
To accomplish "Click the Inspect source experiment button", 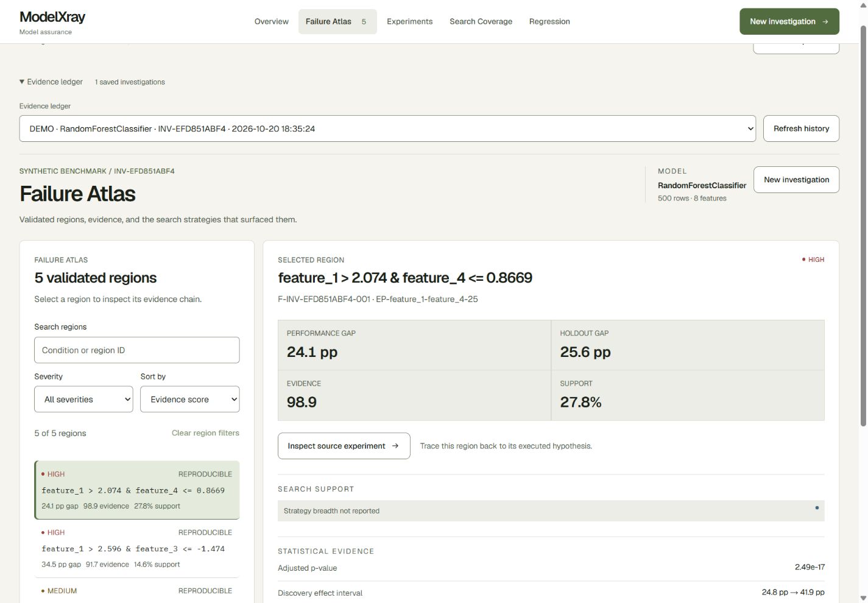I will (x=344, y=446).
